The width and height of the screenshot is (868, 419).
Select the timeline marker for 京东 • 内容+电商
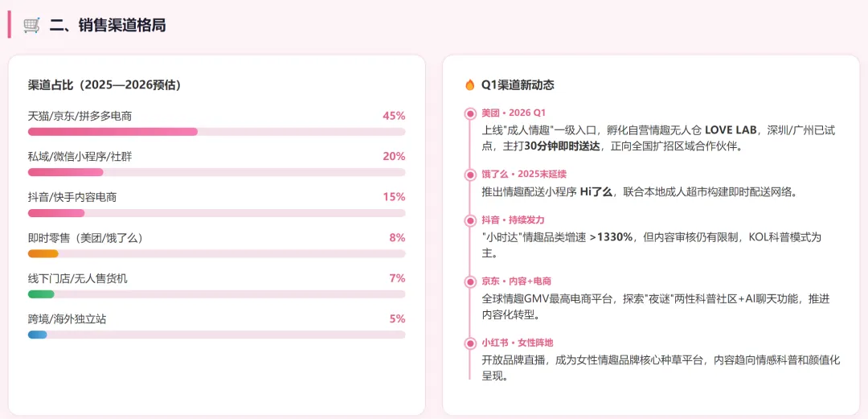470,281
